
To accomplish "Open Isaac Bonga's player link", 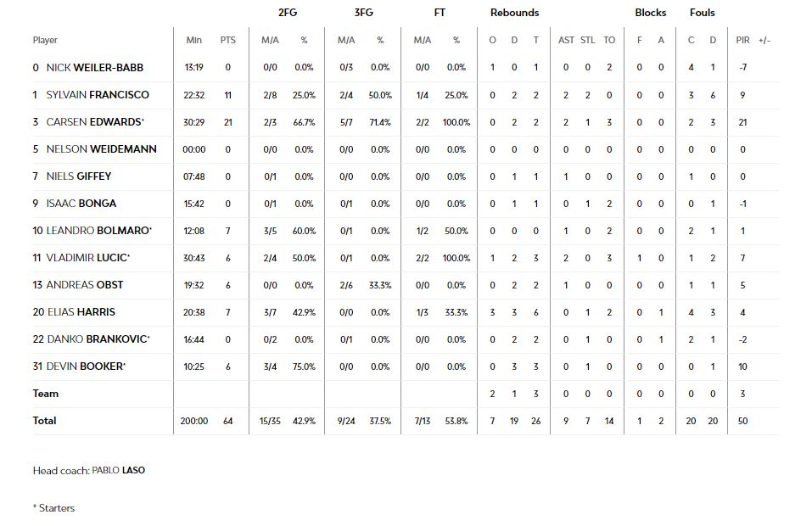I will tap(81, 204).
